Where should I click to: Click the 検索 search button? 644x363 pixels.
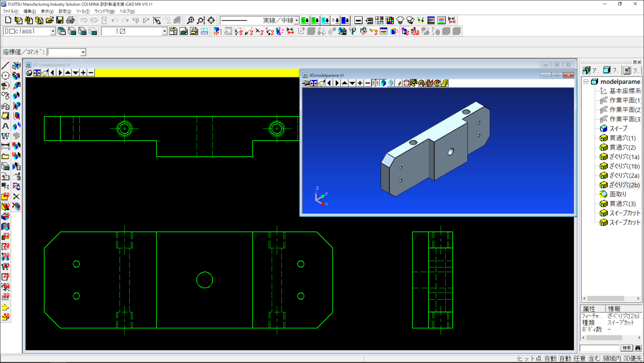click(626, 348)
